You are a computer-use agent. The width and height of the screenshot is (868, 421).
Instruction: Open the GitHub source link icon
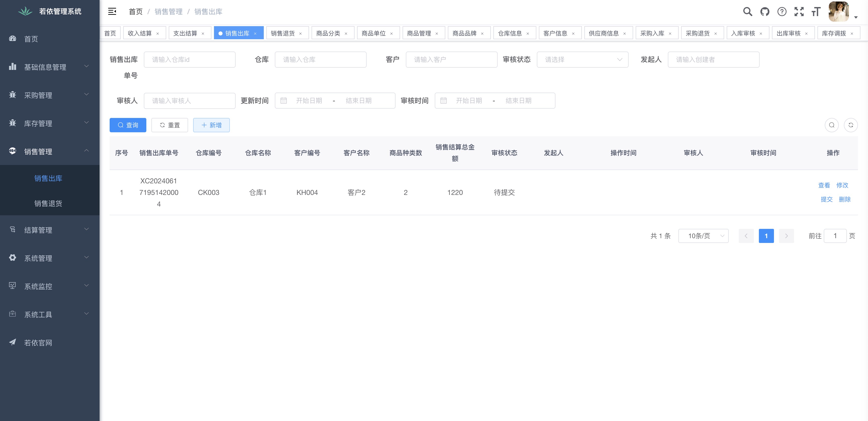(765, 12)
